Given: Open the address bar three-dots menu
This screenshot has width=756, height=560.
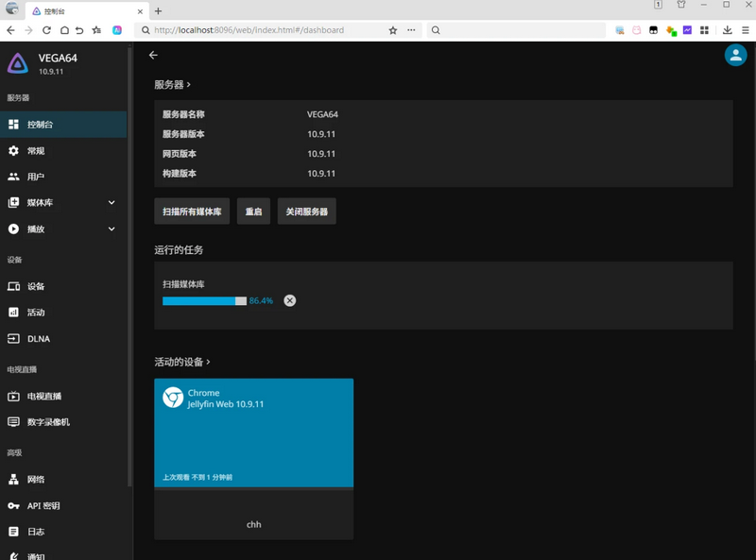Looking at the screenshot, I should [411, 30].
